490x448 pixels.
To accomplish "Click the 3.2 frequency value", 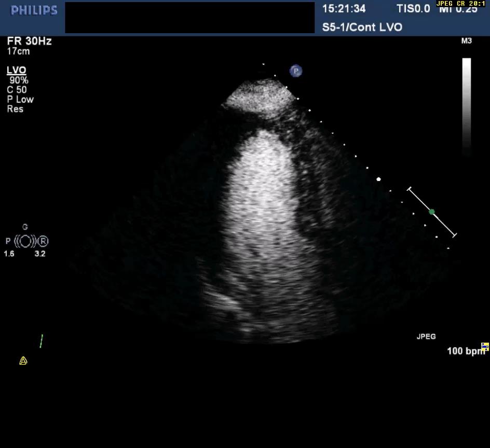I will pos(40,254).
